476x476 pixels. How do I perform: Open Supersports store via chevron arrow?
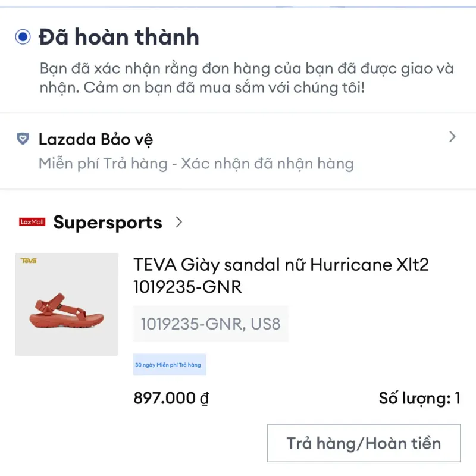pyautogui.click(x=178, y=222)
